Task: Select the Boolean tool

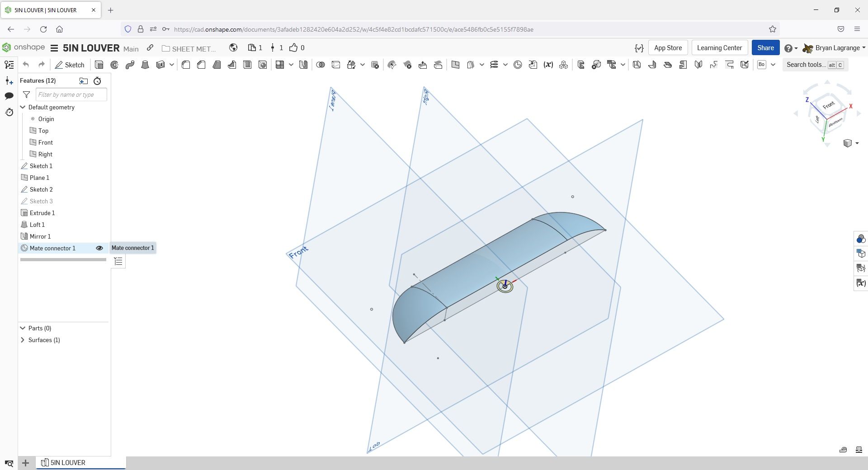Action: point(321,65)
